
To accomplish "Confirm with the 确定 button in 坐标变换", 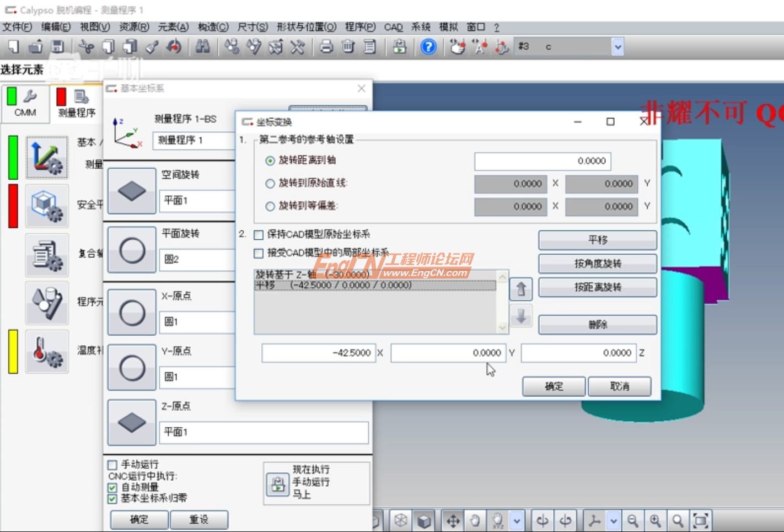I will point(554,386).
